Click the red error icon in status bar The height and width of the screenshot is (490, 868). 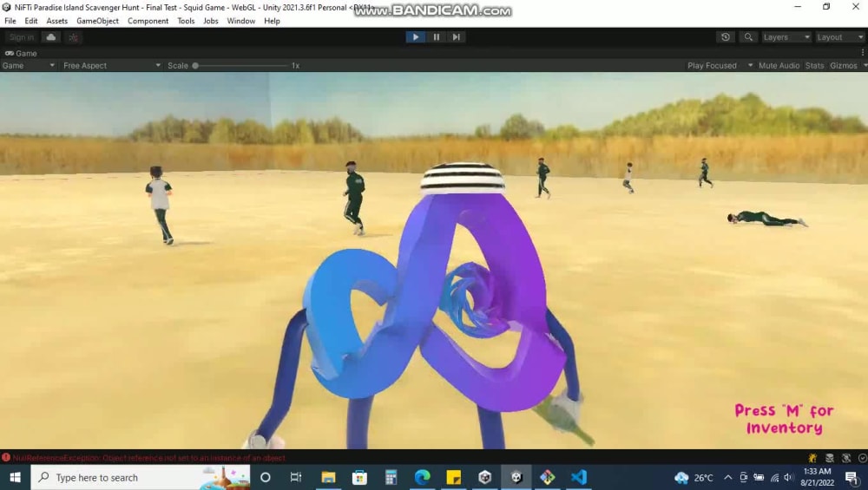click(x=6, y=457)
